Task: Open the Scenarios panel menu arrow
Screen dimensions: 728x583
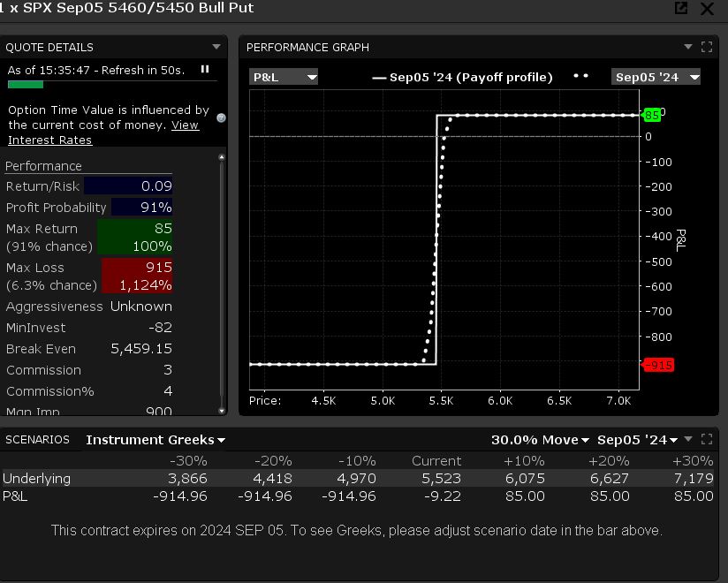Action: [688, 439]
